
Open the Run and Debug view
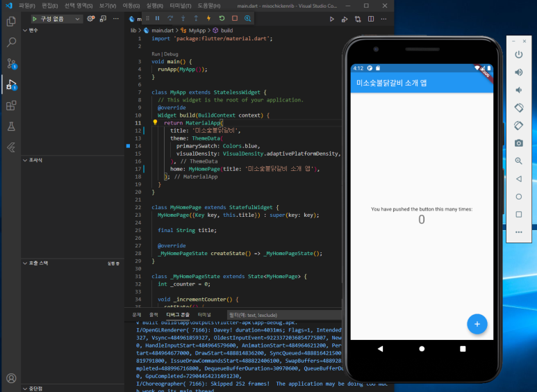[x=11, y=85]
